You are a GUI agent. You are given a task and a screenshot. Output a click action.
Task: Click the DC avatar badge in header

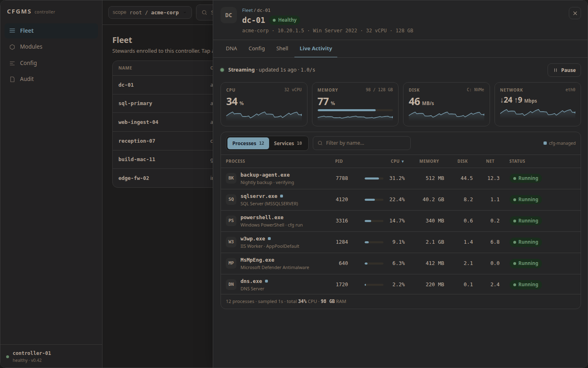[x=229, y=15]
